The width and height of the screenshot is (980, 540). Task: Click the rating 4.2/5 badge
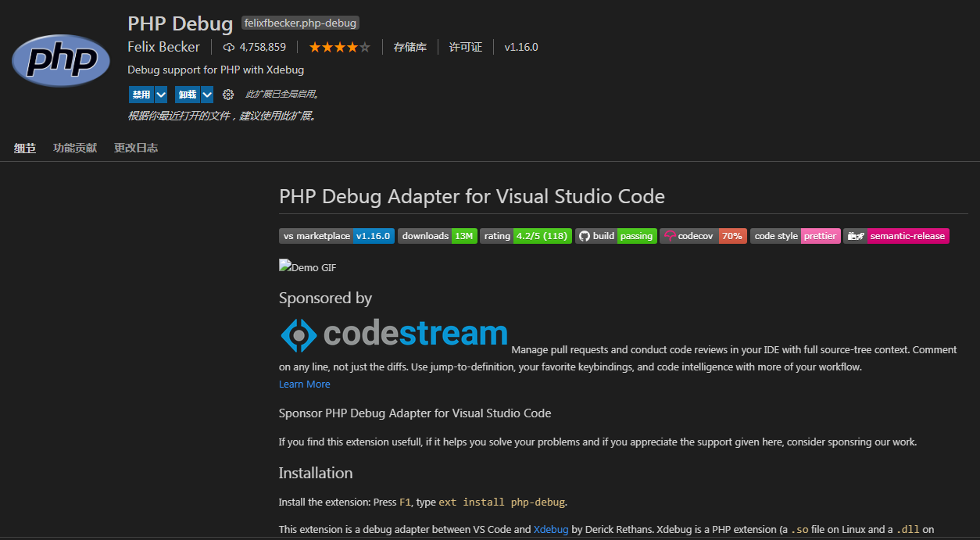click(x=526, y=236)
